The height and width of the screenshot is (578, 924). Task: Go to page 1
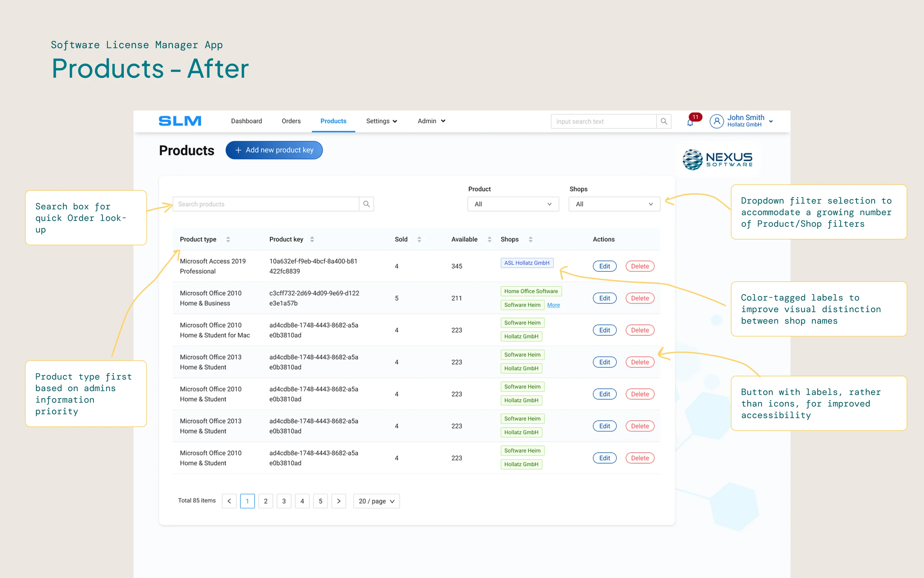click(x=247, y=501)
